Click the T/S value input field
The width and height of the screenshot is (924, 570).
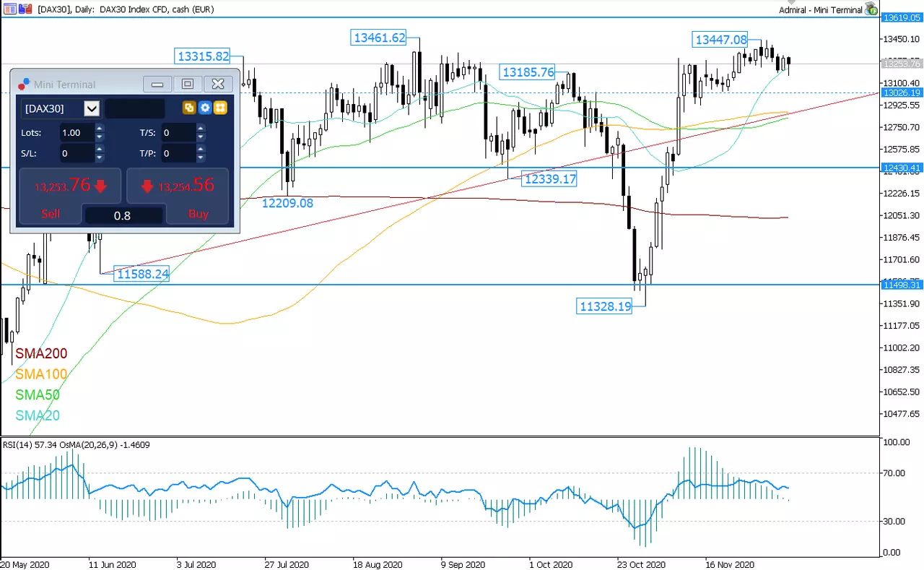(178, 133)
